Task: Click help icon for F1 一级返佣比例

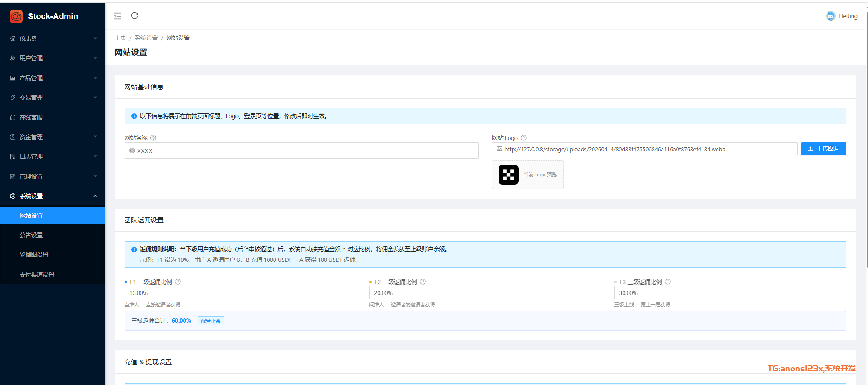Action: tap(178, 282)
